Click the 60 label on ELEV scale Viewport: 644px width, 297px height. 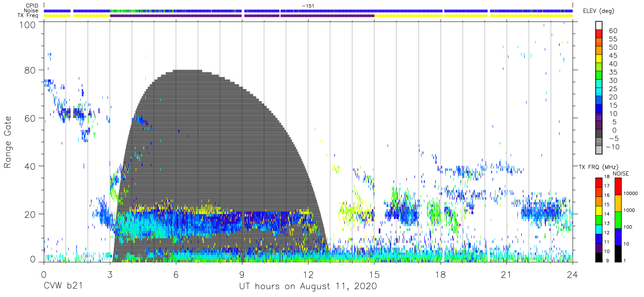(x=613, y=31)
